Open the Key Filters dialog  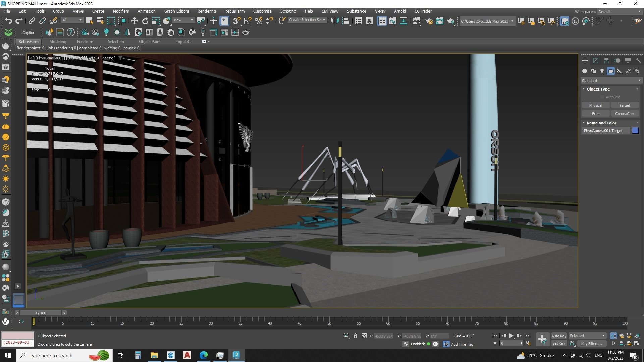tap(591, 343)
